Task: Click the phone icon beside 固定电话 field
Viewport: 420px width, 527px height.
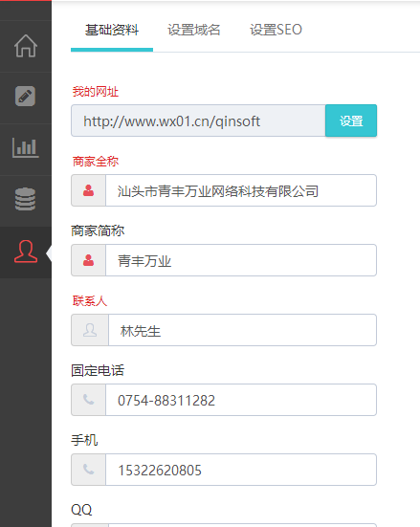Action: [x=88, y=400]
